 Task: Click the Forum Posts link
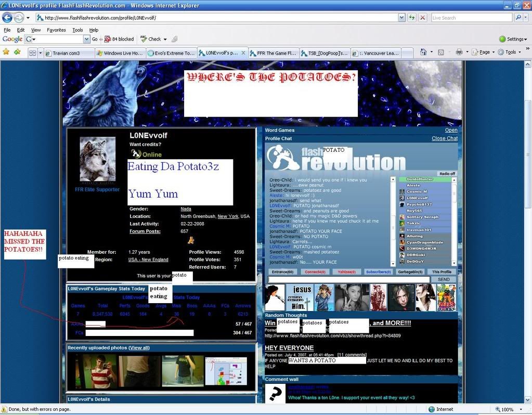point(145,231)
